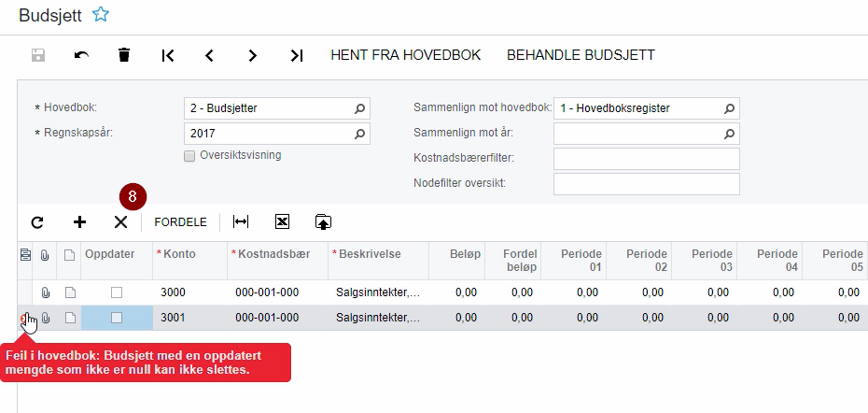Image resolution: width=868 pixels, height=413 pixels.
Task: Click the fit-to-width columns icon
Action: [241, 222]
